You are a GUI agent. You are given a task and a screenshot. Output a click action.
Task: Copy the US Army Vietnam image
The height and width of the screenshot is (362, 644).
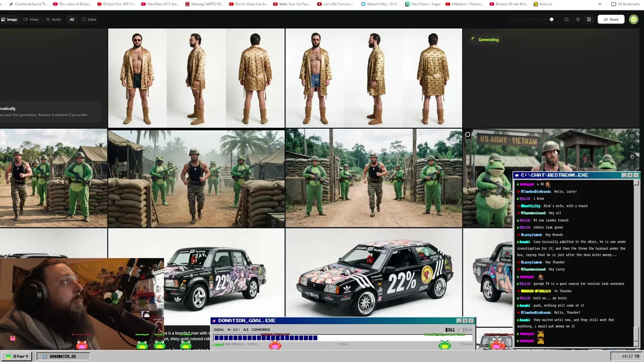(632, 156)
